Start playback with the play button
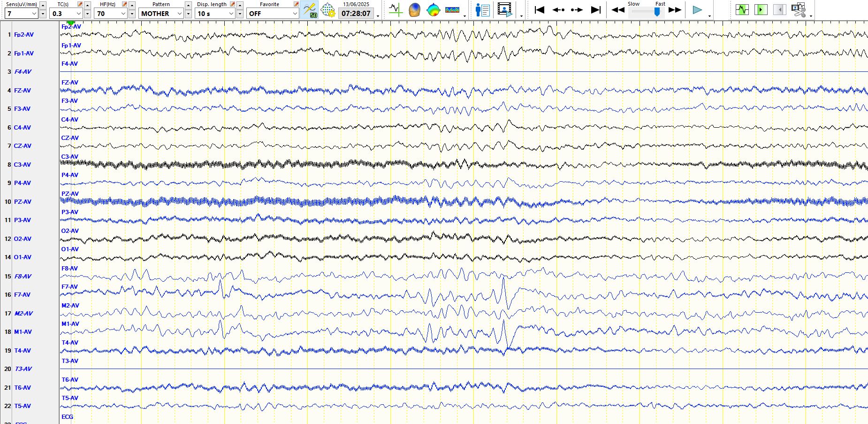 pyautogui.click(x=697, y=9)
